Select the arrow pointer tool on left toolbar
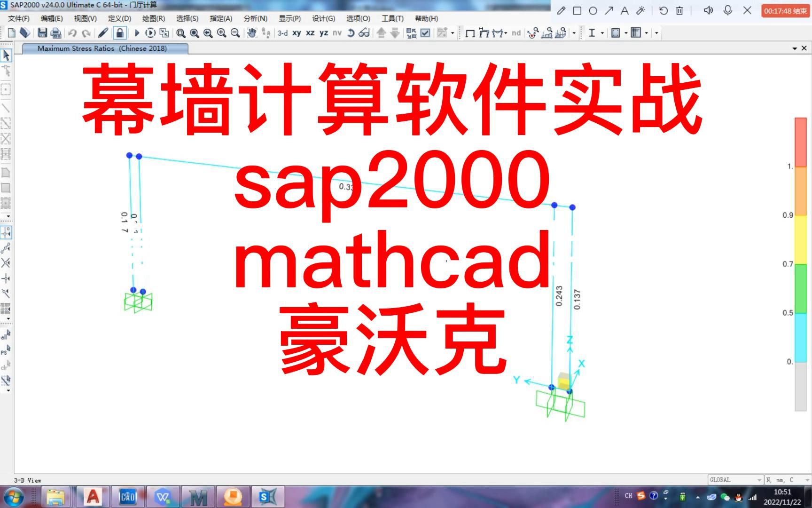This screenshot has width=812, height=508. click(6, 55)
